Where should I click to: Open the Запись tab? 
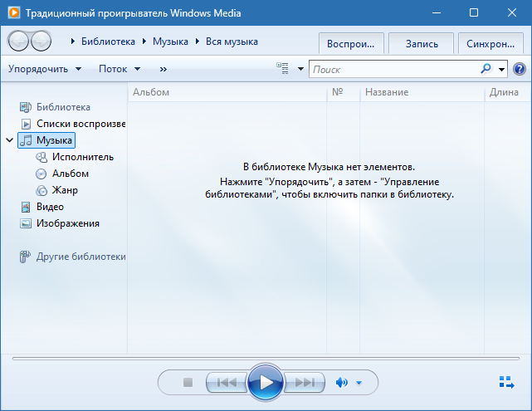pos(422,44)
